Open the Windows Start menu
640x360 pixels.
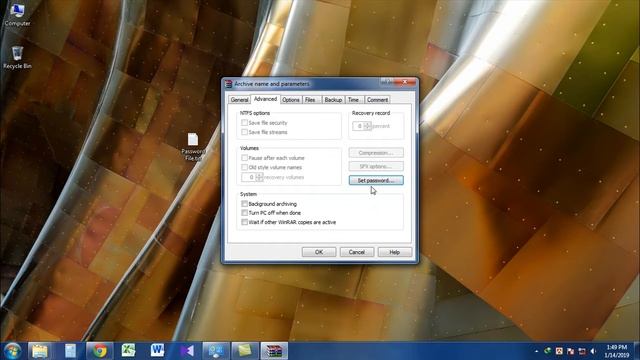click(13, 351)
